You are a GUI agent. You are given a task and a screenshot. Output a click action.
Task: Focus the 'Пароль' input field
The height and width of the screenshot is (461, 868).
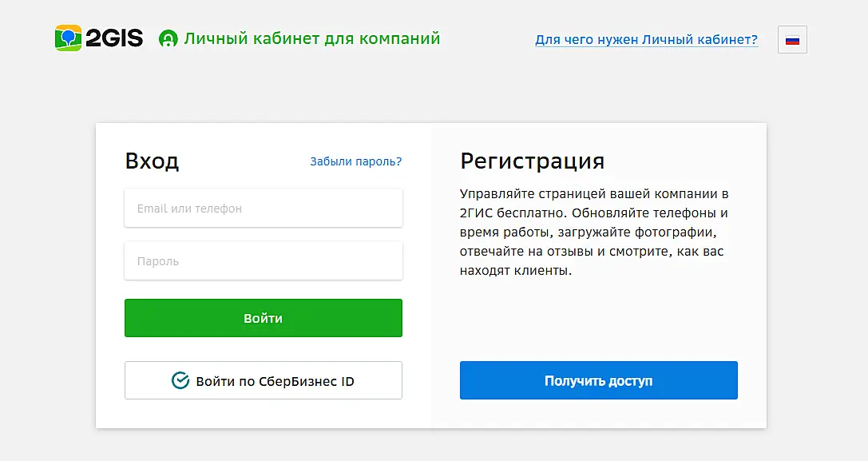tap(263, 261)
